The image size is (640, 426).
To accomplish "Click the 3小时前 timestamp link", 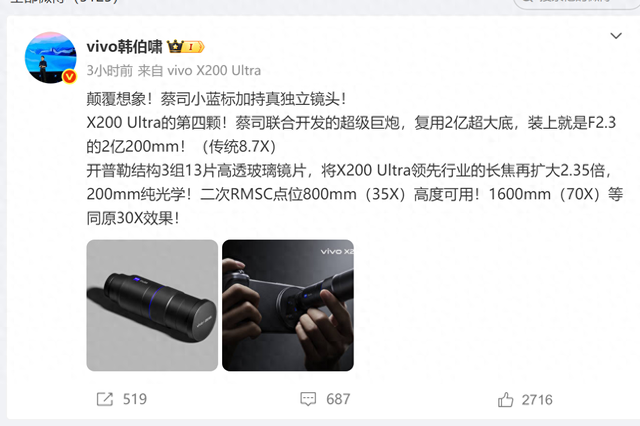I will (x=109, y=71).
